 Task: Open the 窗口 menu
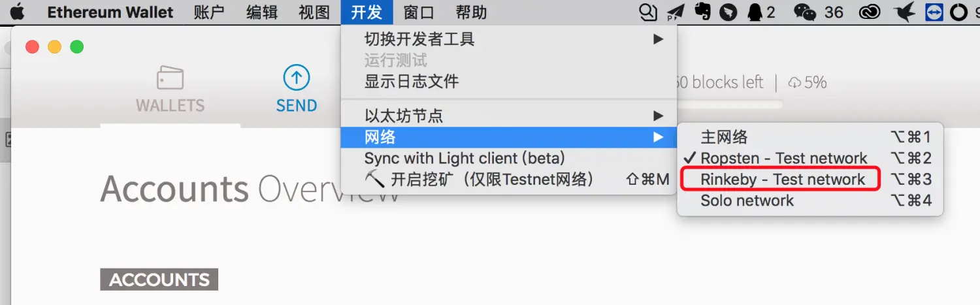pos(419,12)
